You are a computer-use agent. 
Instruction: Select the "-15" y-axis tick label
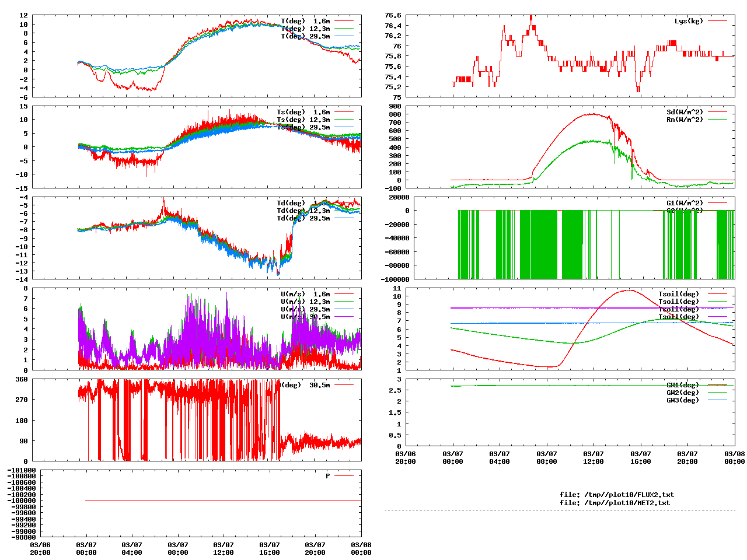tap(22, 188)
